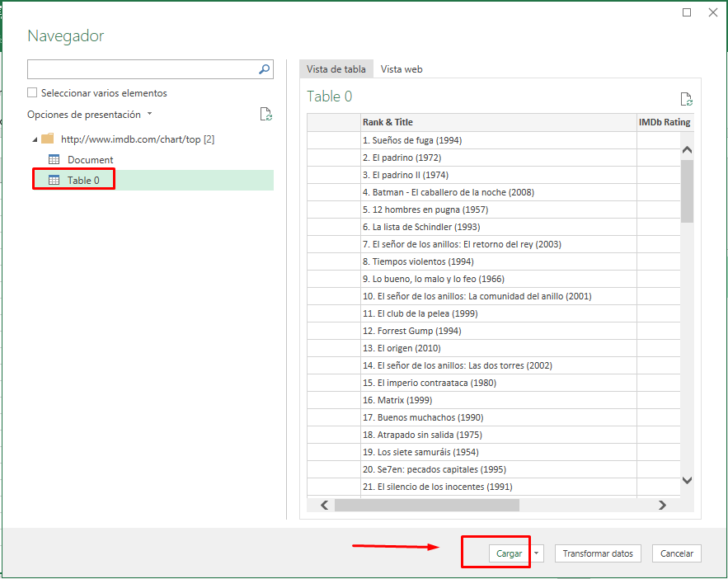The width and height of the screenshot is (728, 579).
Task: Select the Vista de tabla tab
Action: tap(336, 69)
